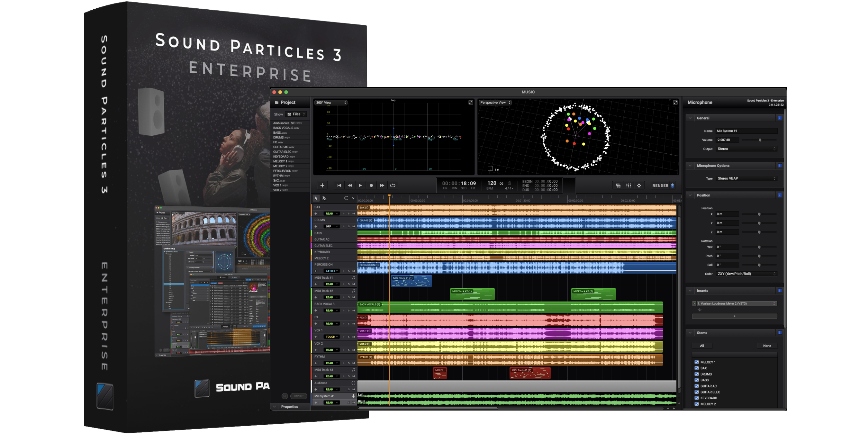Click the add plus button in transport

tap(322, 185)
